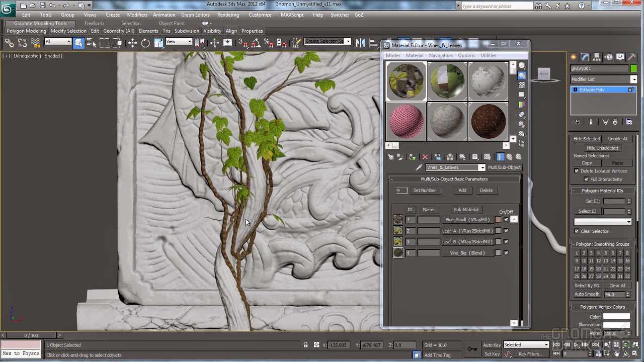Open the Utilities hammer panel tab
This screenshot has width=644, height=362.
[x=631, y=57]
